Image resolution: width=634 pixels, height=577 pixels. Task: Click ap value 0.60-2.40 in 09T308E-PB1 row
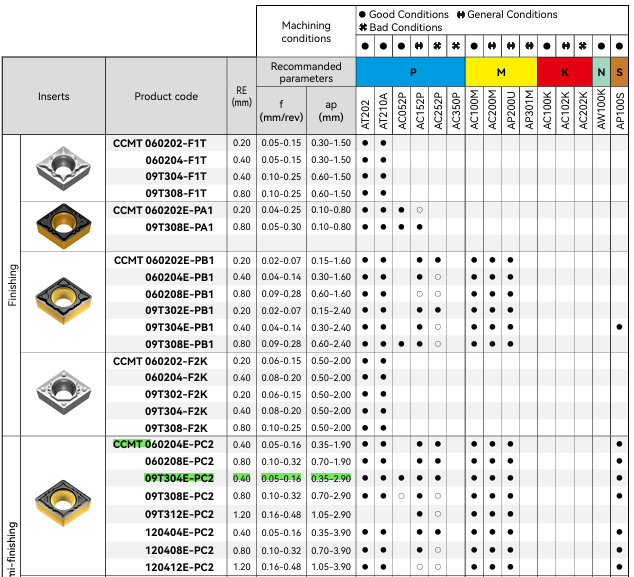coord(331,344)
